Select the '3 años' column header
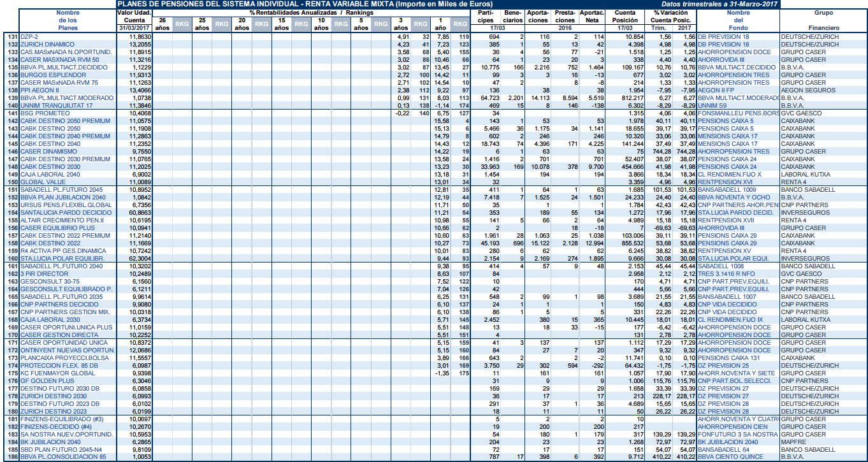This screenshot has width=868, height=462. (x=400, y=24)
